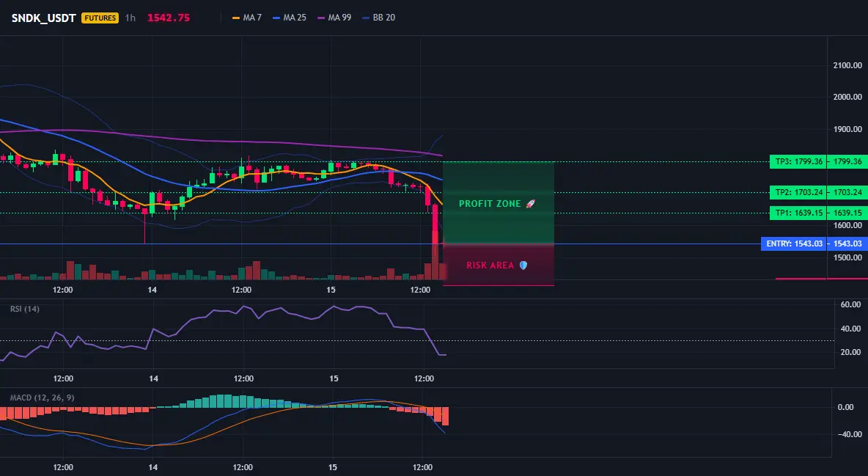Toggle the MA 7 legend entry
The width and height of the screenshot is (868, 476).
click(x=247, y=18)
